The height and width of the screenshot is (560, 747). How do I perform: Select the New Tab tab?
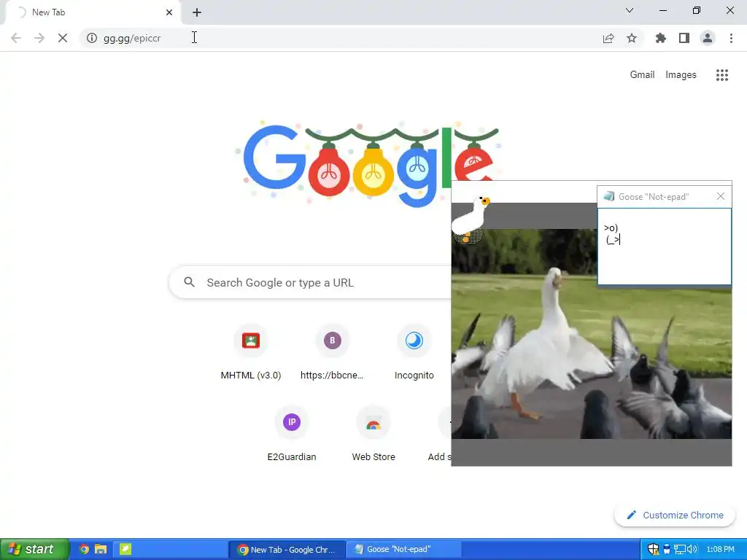[93, 12]
